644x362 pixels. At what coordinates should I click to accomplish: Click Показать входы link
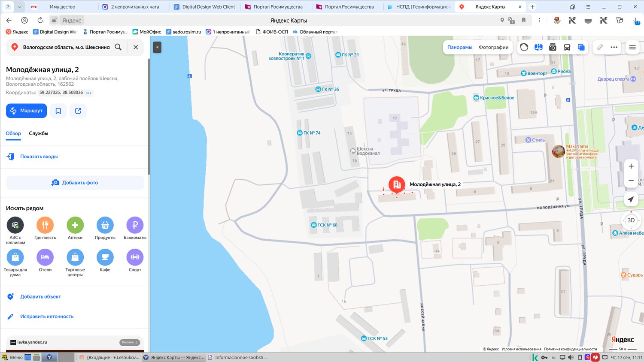39,157
